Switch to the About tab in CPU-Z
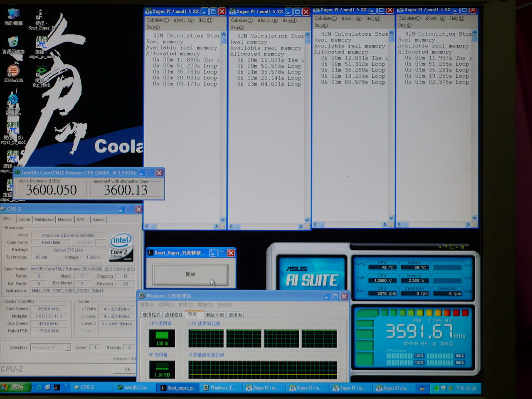Screen dimensions: 532x399 pos(98,219)
